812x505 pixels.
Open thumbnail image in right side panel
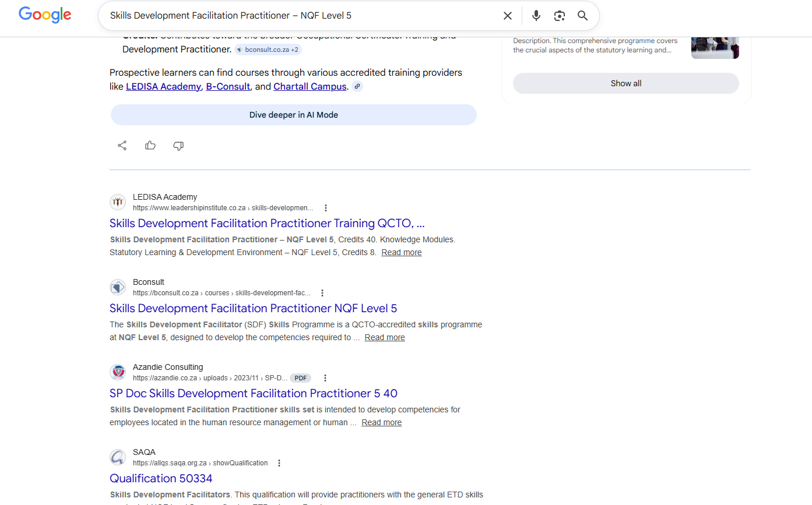(715, 48)
